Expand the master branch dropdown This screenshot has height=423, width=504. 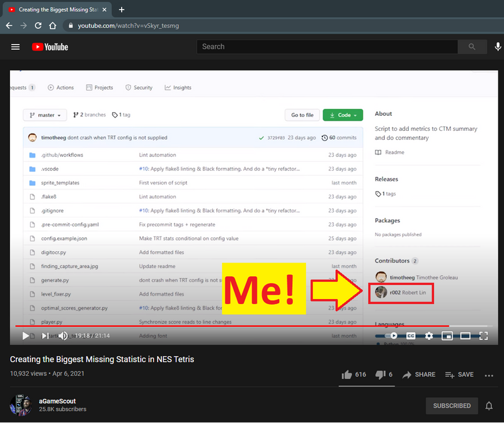[45, 115]
